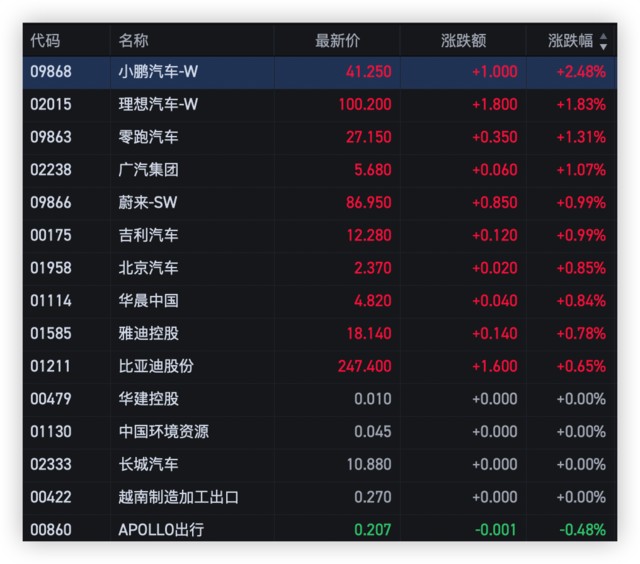The width and height of the screenshot is (640, 564).
Task: Open stock code 01114 华晨中国
Action: (x=50, y=301)
